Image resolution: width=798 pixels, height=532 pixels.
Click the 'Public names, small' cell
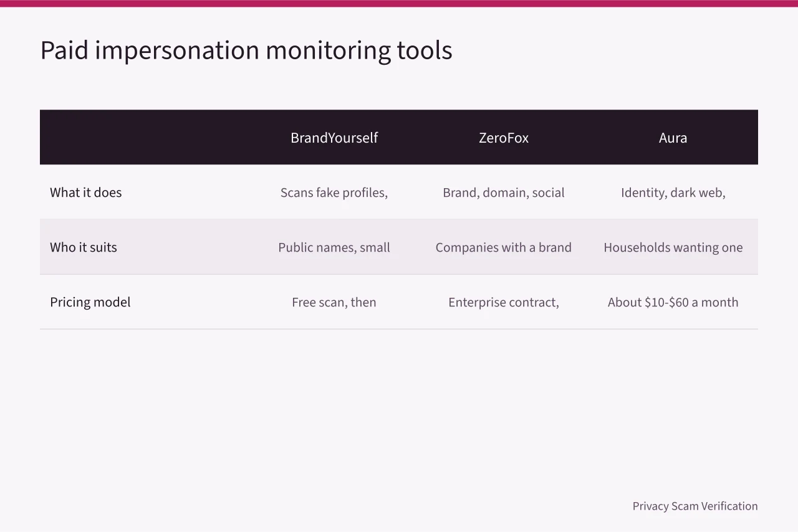(x=334, y=247)
